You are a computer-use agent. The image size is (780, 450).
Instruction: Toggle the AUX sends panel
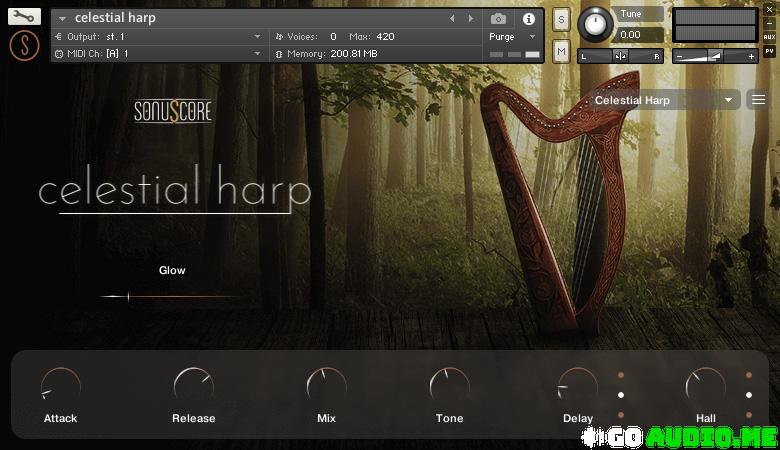tap(769, 37)
